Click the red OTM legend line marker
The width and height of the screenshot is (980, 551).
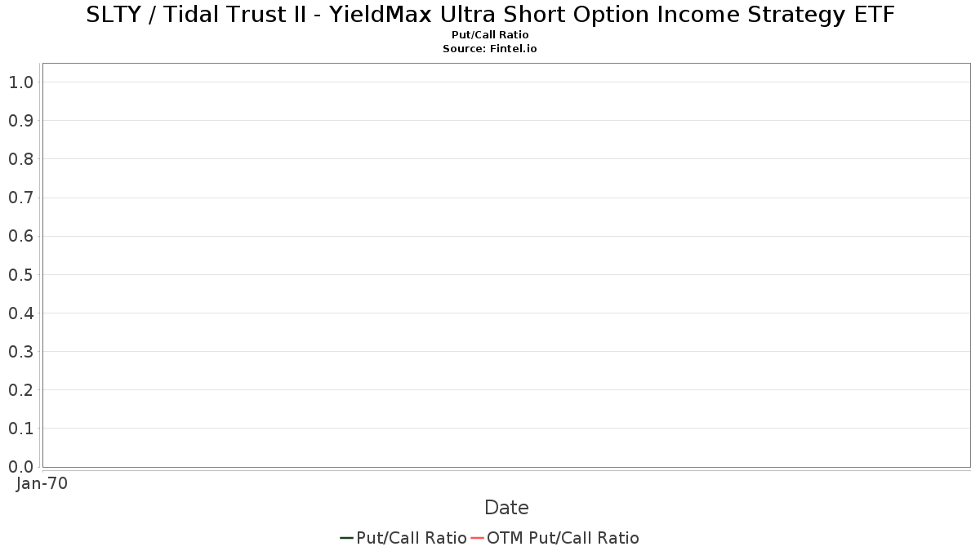[478, 538]
